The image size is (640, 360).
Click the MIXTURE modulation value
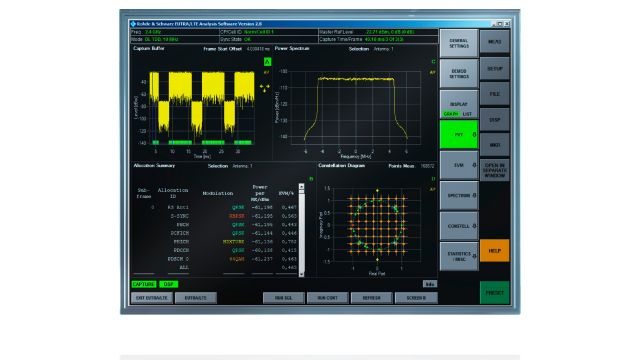click(233, 242)
